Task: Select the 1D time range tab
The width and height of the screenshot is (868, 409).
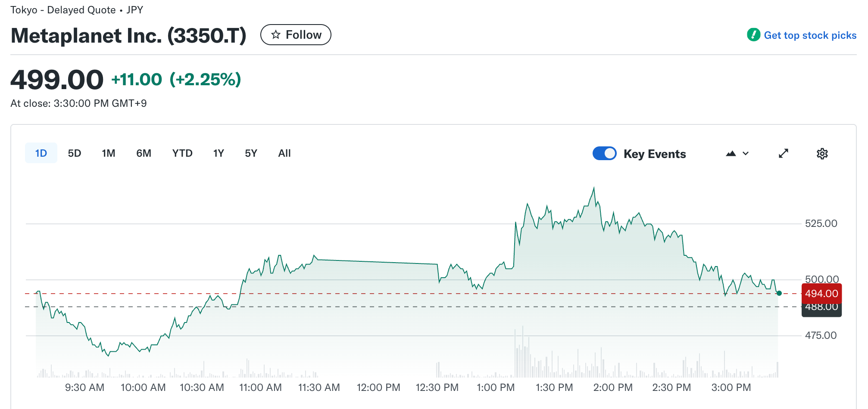Action: pos(41,153)
